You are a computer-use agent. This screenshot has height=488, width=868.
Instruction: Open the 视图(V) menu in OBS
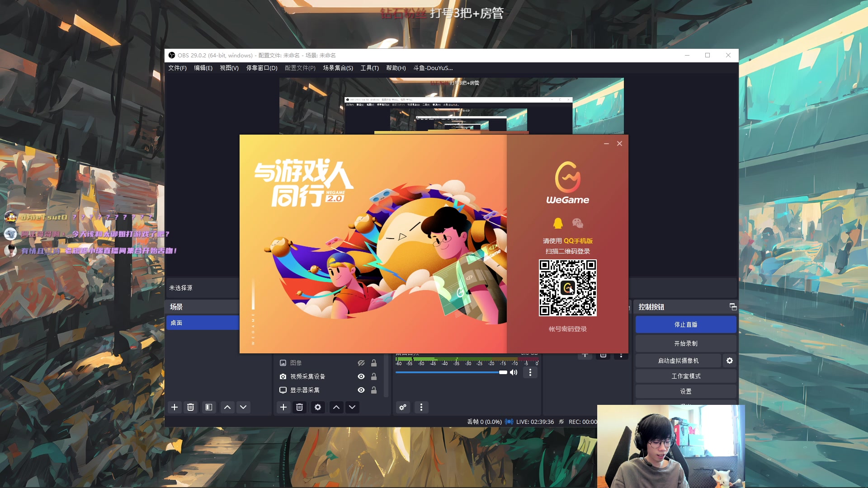[229, 68]
